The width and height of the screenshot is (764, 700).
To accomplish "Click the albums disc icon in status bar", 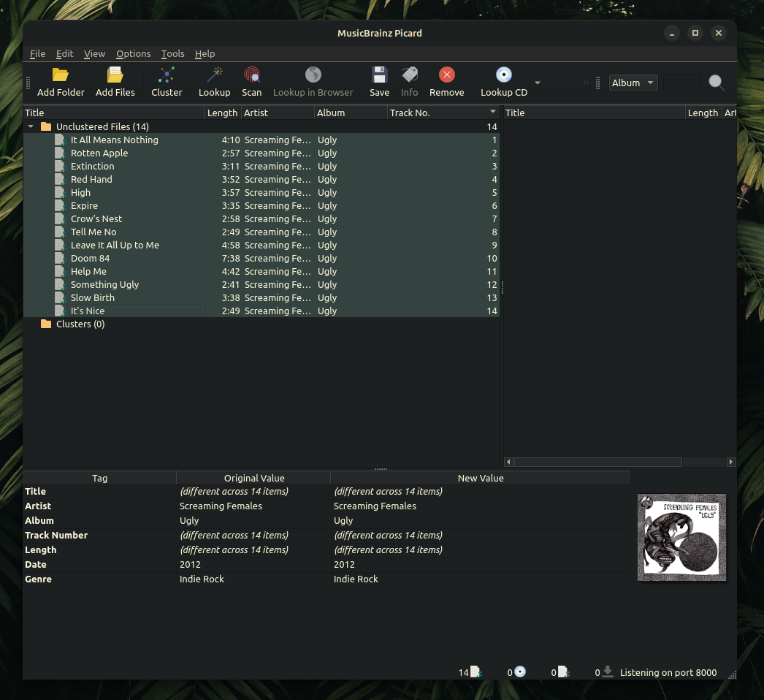I will pos(520,672).
